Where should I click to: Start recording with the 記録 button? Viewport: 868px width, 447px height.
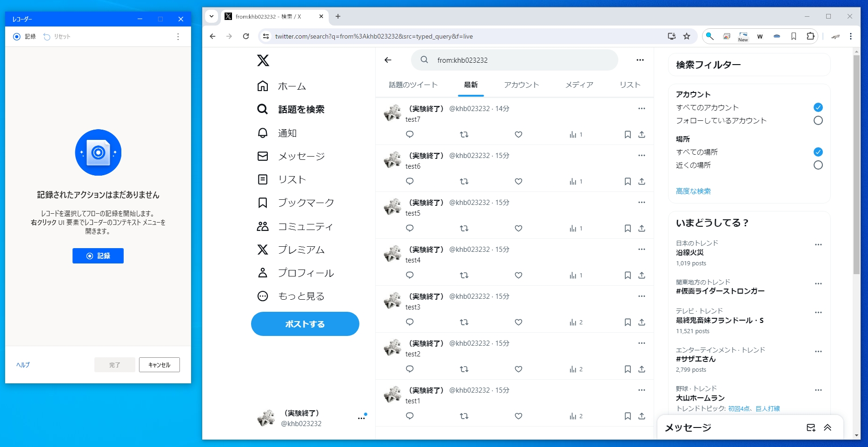point(98,256)
